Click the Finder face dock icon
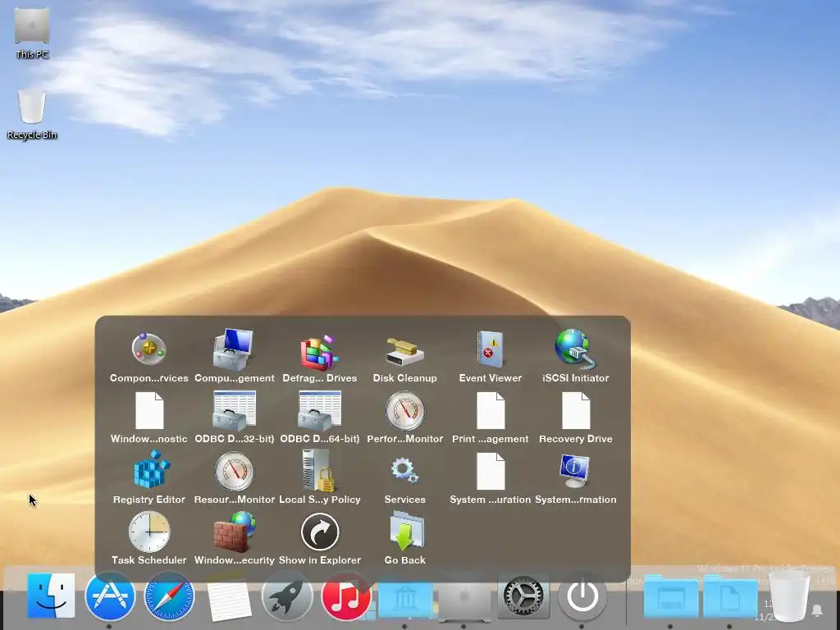 point(50,596)
